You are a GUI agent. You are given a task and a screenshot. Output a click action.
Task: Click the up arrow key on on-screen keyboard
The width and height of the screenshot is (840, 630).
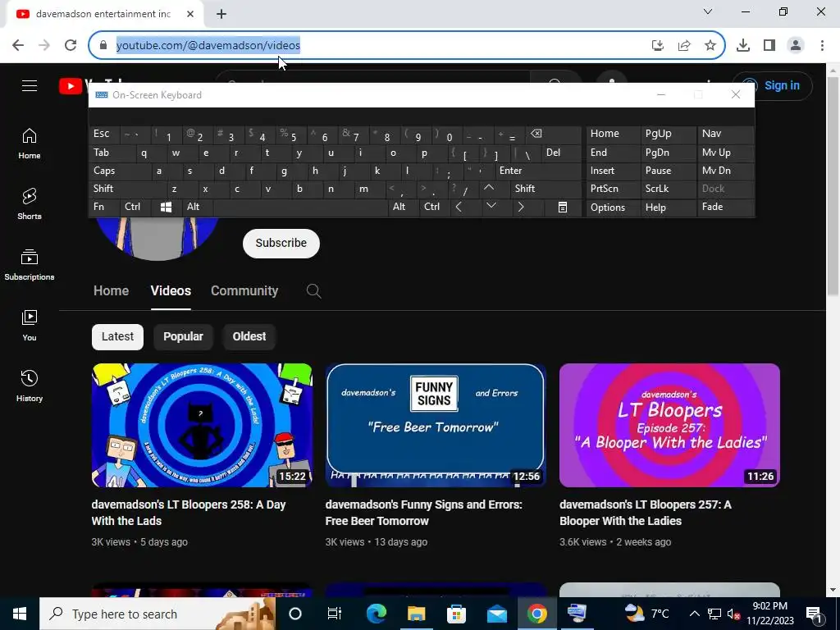489,189
